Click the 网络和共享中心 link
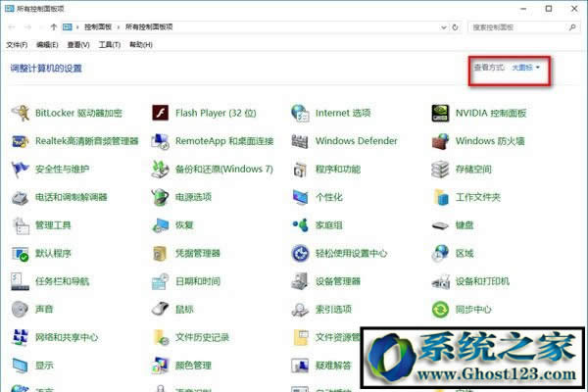This screenshot has width=588, height=392. (x=67, y=337)
